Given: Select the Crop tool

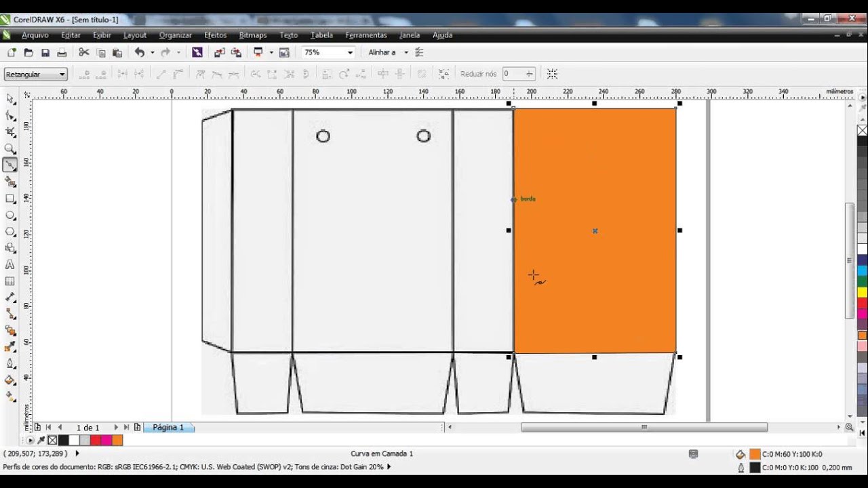Looking at the screenshot, I should [x=10, y=132].
